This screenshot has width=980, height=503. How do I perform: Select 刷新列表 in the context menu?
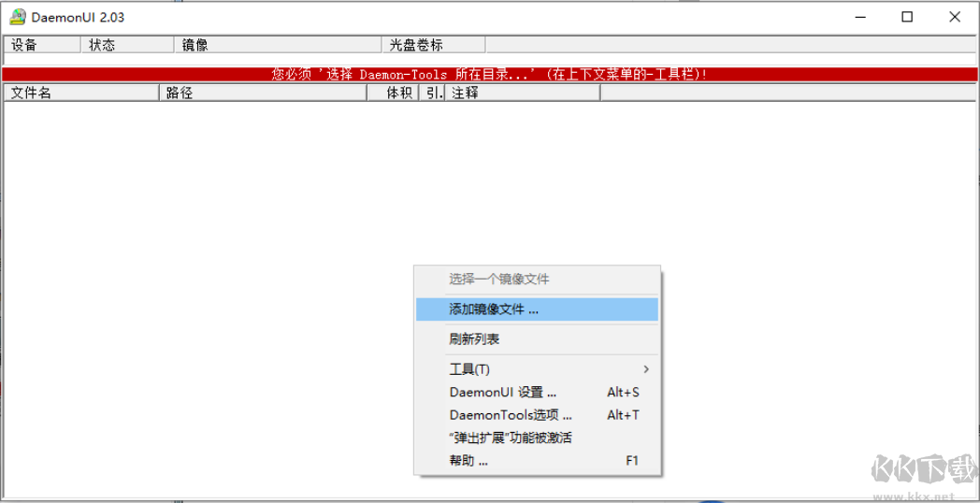tap(537, 339)
